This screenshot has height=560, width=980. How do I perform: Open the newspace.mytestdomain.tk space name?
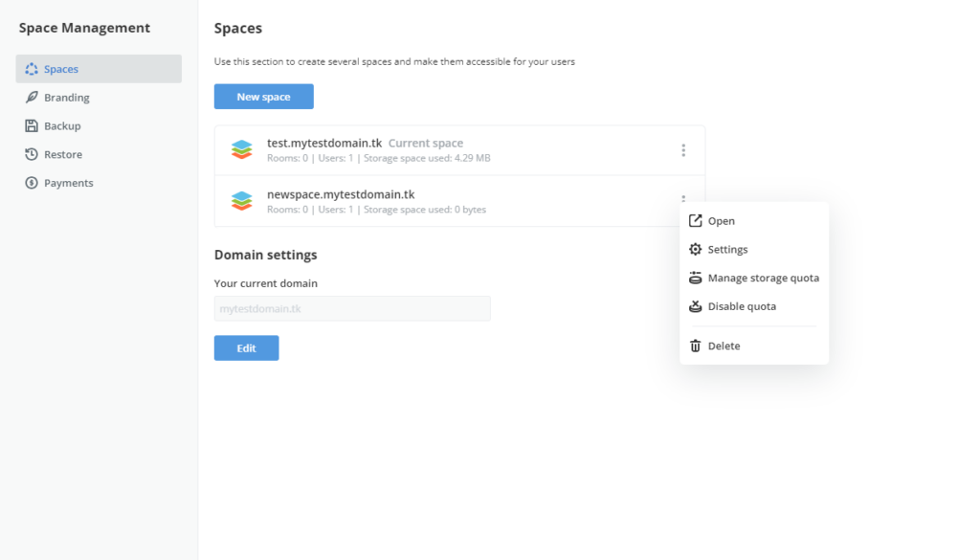pyautogui.click(x=341, y=194)
